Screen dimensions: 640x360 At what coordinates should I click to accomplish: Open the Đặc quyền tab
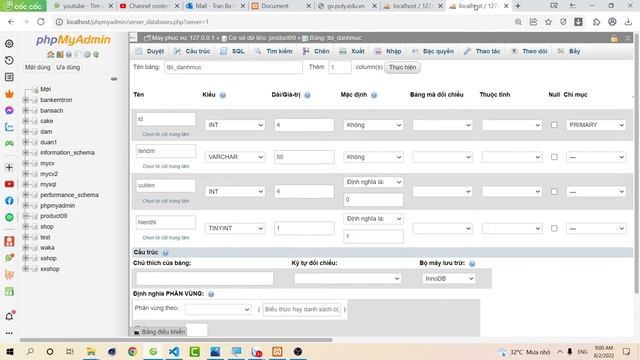coord(433,51)
